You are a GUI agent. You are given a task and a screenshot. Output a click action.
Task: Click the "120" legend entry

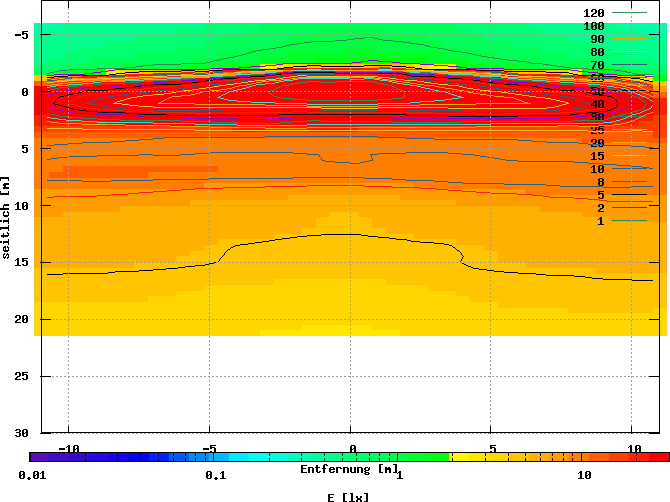[x=594, y=13]
